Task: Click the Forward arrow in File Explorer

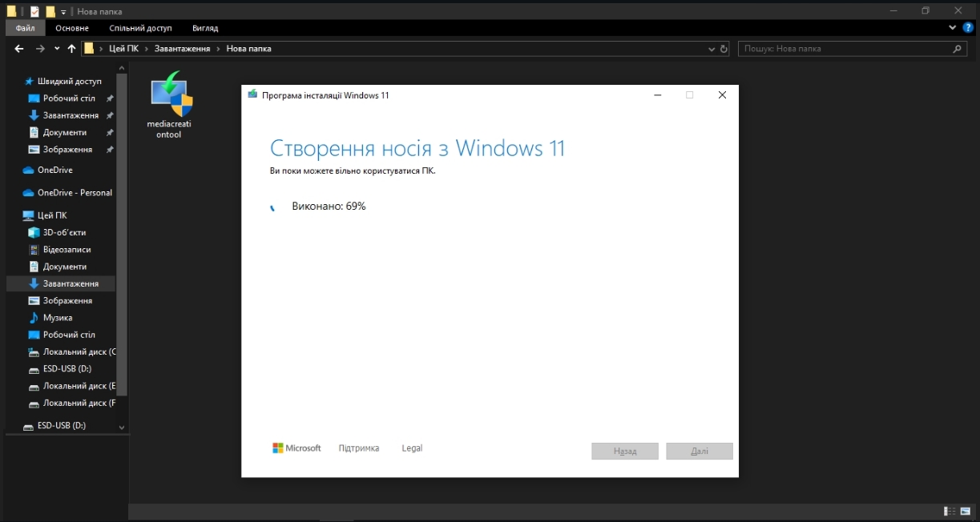Action: click(40, 49)
